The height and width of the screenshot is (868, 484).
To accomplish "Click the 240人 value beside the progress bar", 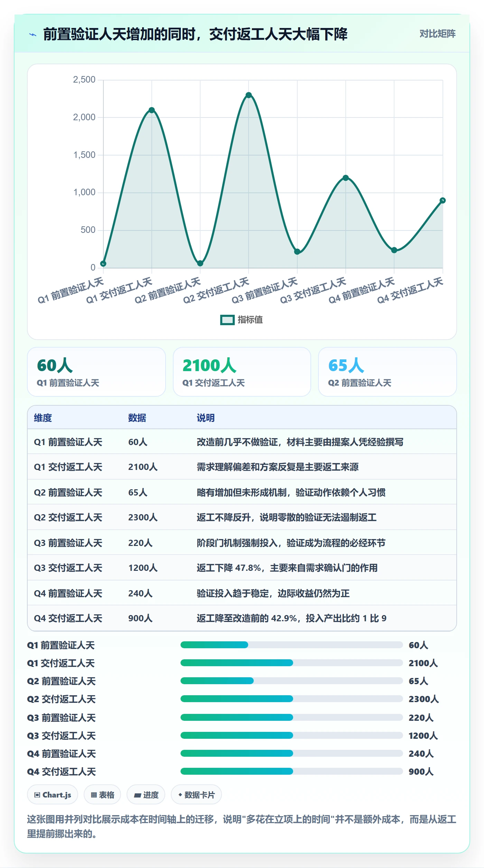I will pyautogui.click(x=421, y=753).
